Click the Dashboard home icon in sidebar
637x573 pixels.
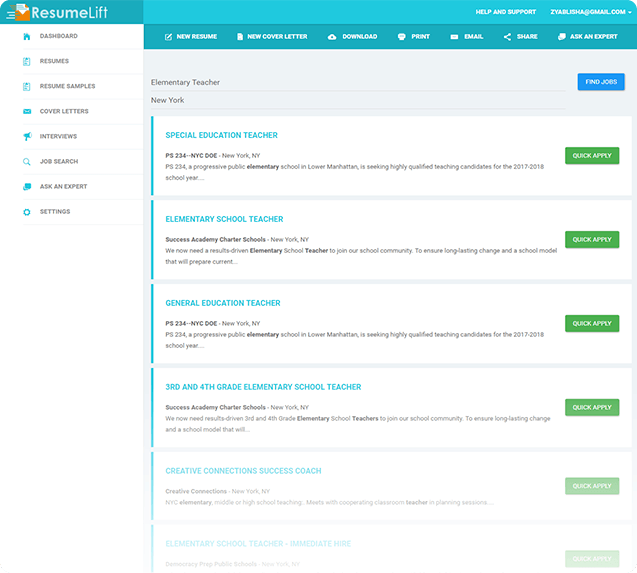[x=27, y=37]
